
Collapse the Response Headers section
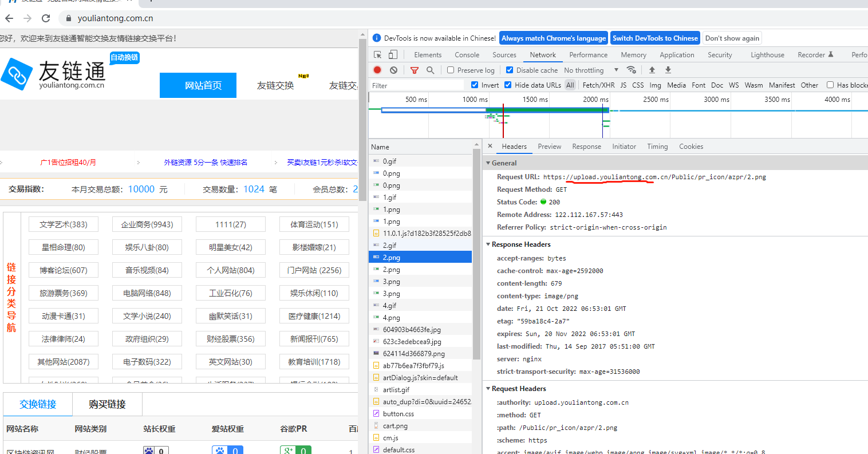[x=488, y=244]
